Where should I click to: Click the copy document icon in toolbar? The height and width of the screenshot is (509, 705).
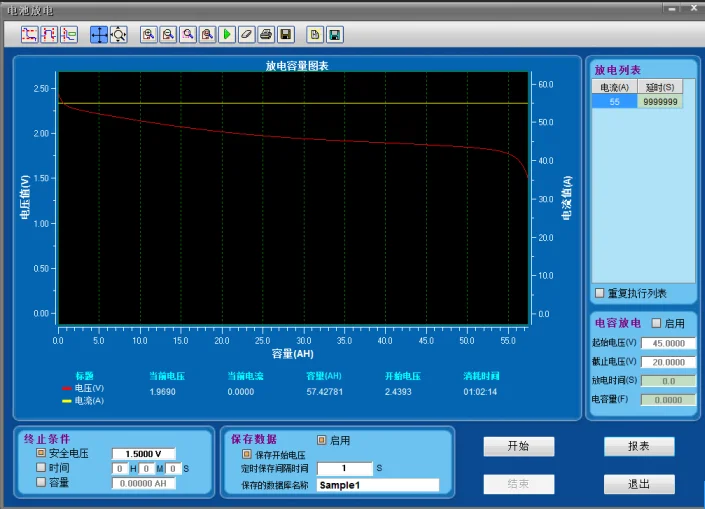coord(315,34)
